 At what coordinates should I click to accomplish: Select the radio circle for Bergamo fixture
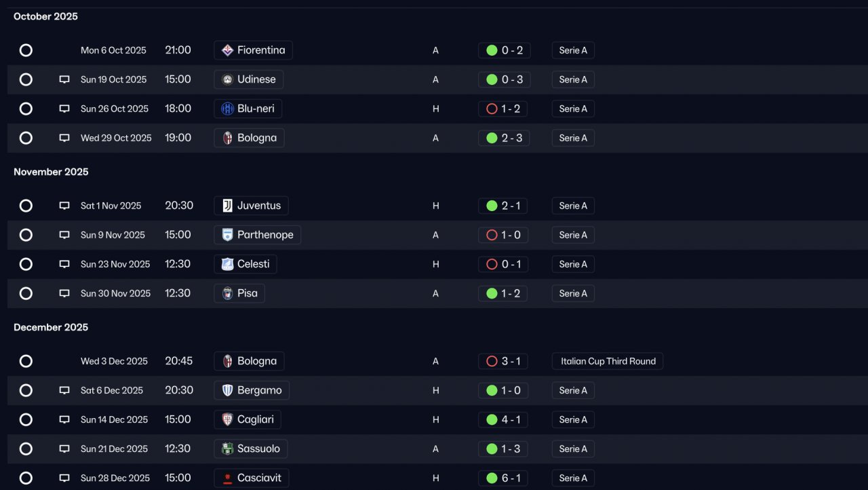(x=26, y=390)
